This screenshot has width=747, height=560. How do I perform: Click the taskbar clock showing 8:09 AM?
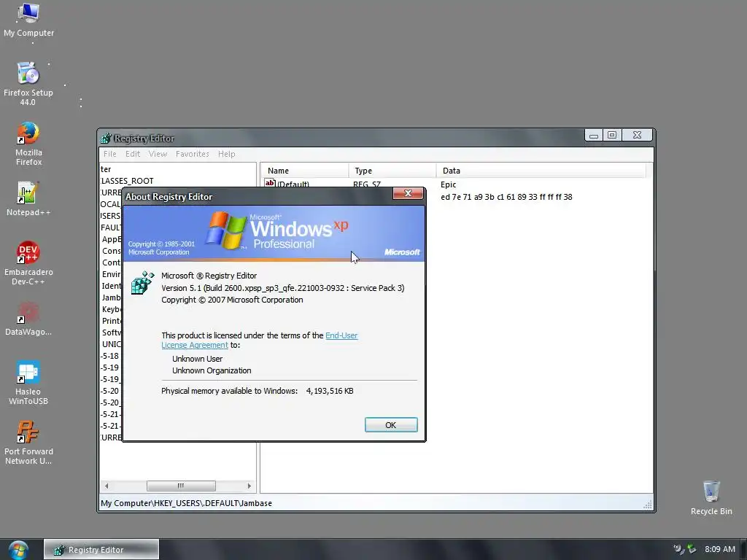[720, 549]
